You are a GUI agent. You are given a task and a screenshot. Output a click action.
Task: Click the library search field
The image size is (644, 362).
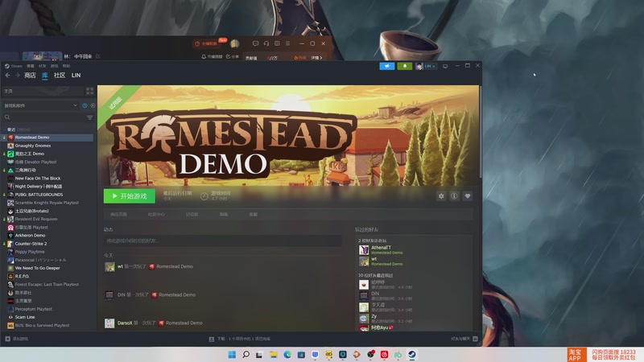click(x=45, y=117)
